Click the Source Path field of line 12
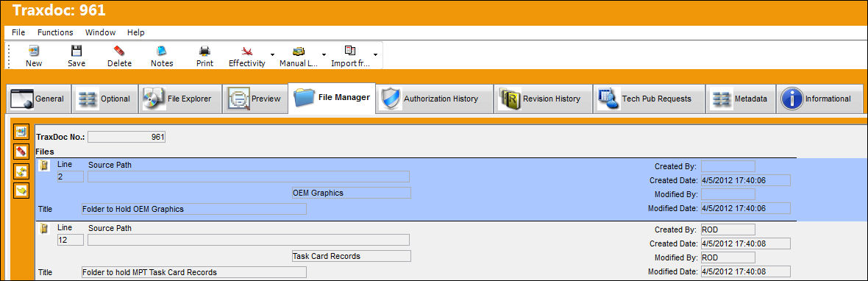Viewport: 868px width, 281px height. coord(249,240)
